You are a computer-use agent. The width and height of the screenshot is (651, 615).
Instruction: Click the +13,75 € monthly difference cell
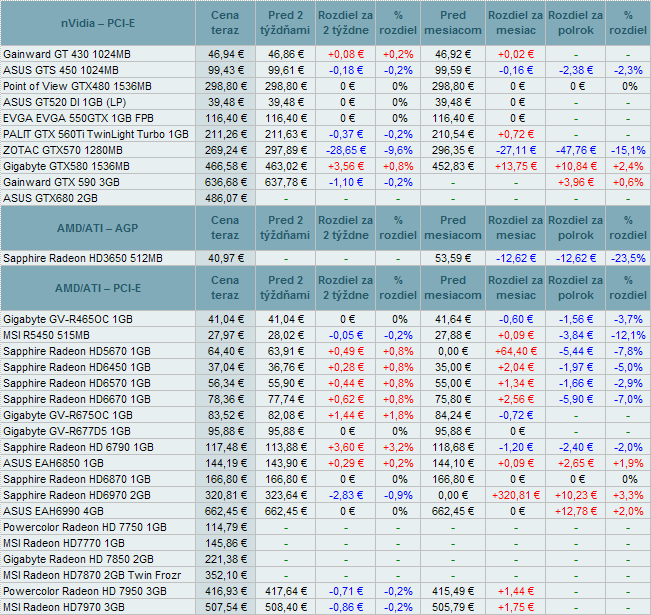(516, 166)
